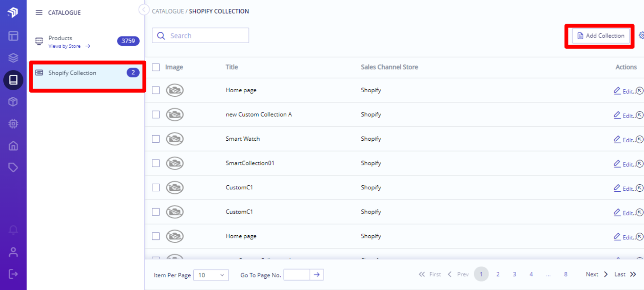The image size is (644, 290).
Task: Follow the Views by Store link
Action: pos(69,46)
